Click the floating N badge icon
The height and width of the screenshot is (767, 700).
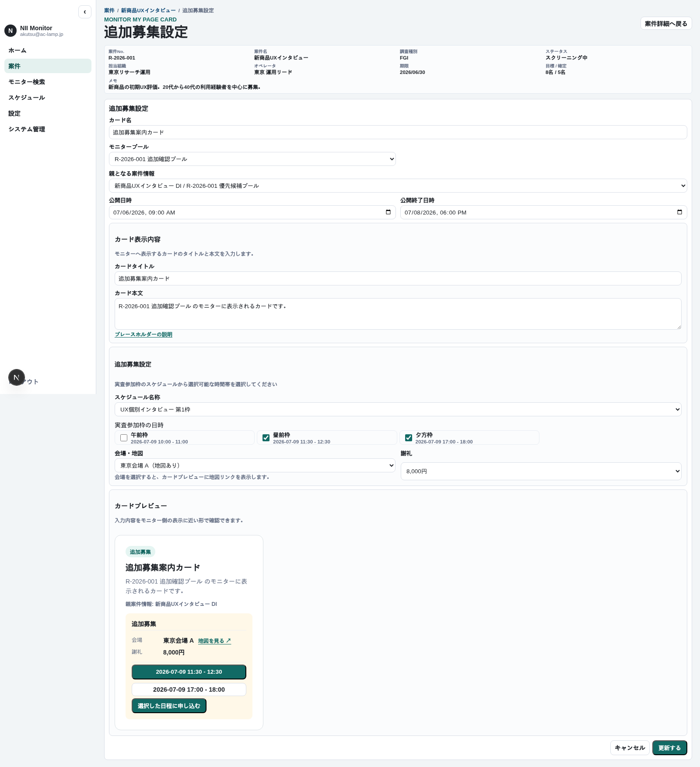coord(17,377)
